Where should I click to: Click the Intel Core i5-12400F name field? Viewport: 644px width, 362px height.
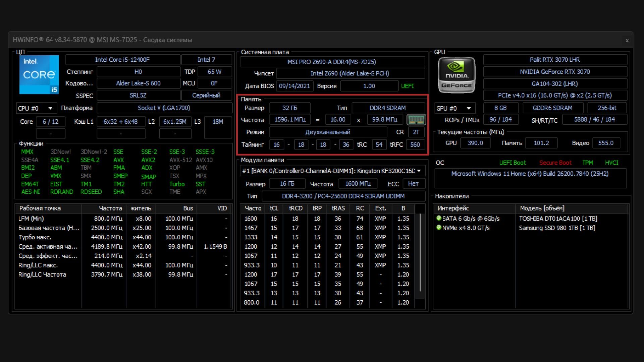pyautogui.click(x=122, y=60)
